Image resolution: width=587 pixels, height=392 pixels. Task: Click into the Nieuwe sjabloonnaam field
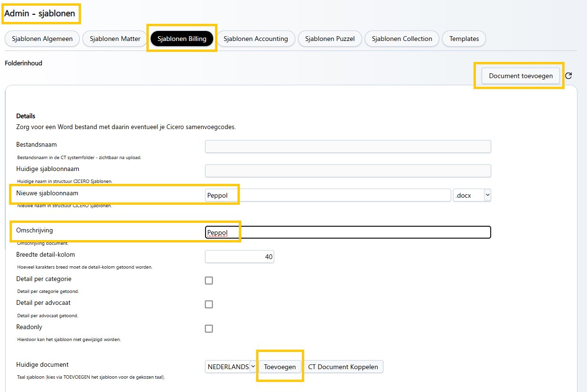[328, 195]
